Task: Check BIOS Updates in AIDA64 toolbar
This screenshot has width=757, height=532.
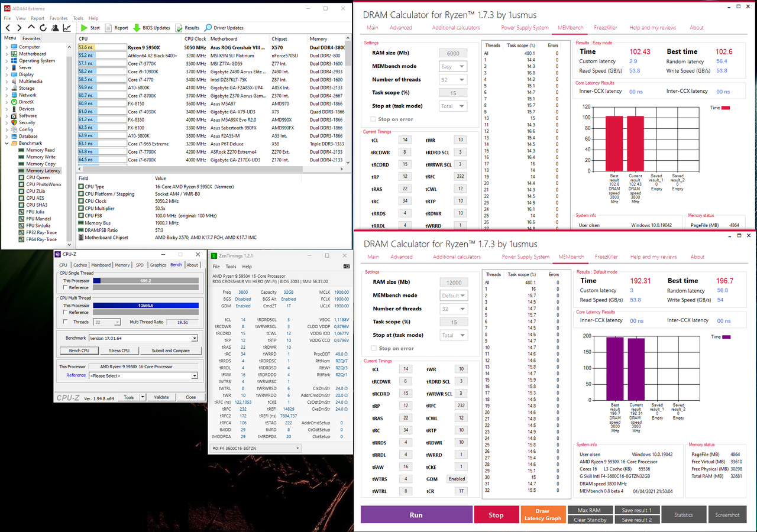Action: pyautogui.click(x=152, y=28)
